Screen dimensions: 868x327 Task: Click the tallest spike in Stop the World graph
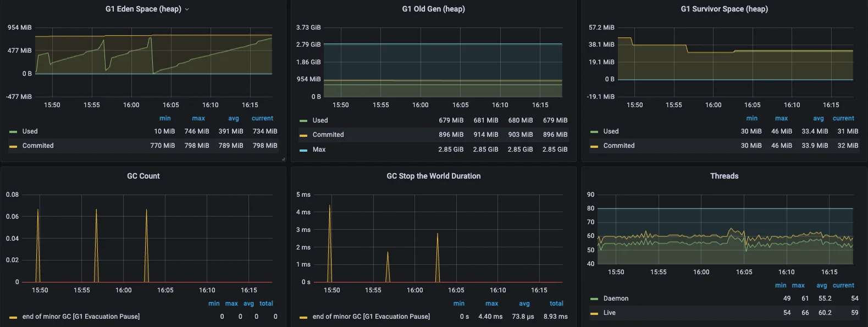point(330,207)
